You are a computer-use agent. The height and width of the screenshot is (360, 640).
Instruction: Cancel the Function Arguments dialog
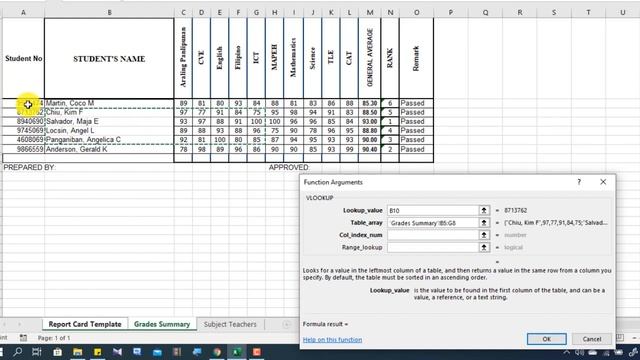click(x=592, y=339)
